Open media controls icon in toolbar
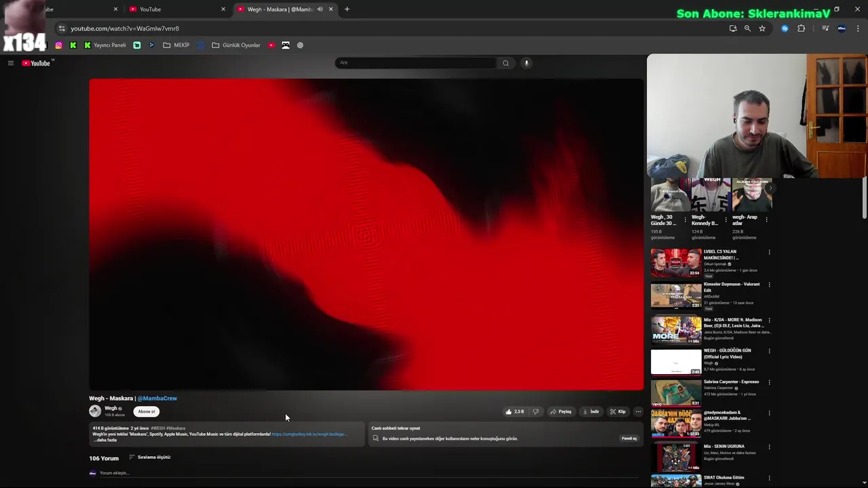This screenshot has width=868, height=488. tap(825, 28)
